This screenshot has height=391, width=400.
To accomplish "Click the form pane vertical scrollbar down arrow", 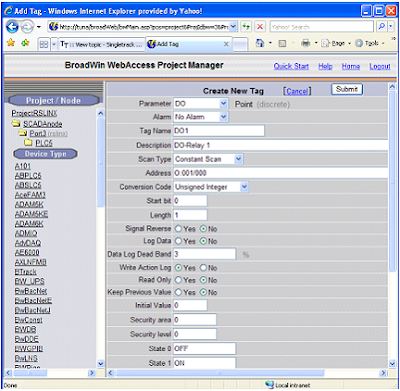I will click(x=392, y=363).
